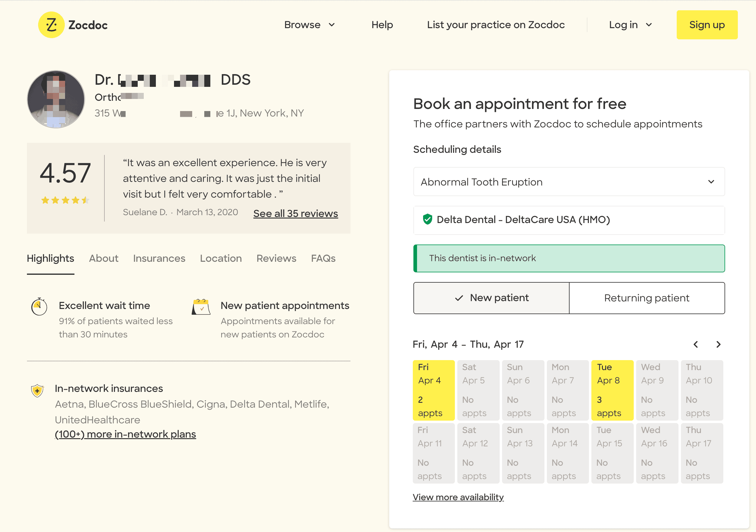Viewport: 756px width, 532px height.
Task: Click the green verified shield icon
Action: pos(427,219)
